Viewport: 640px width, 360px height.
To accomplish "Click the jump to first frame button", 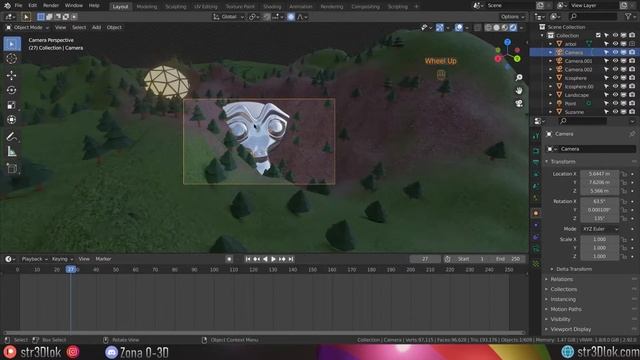I will click(x=248, y=259).
